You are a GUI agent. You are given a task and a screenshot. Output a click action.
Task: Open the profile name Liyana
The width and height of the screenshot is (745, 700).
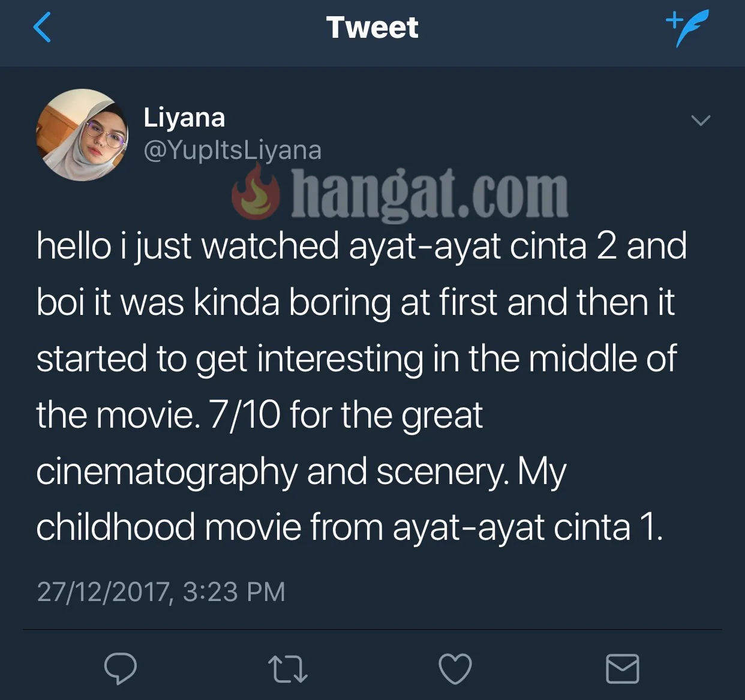(184, 118)
